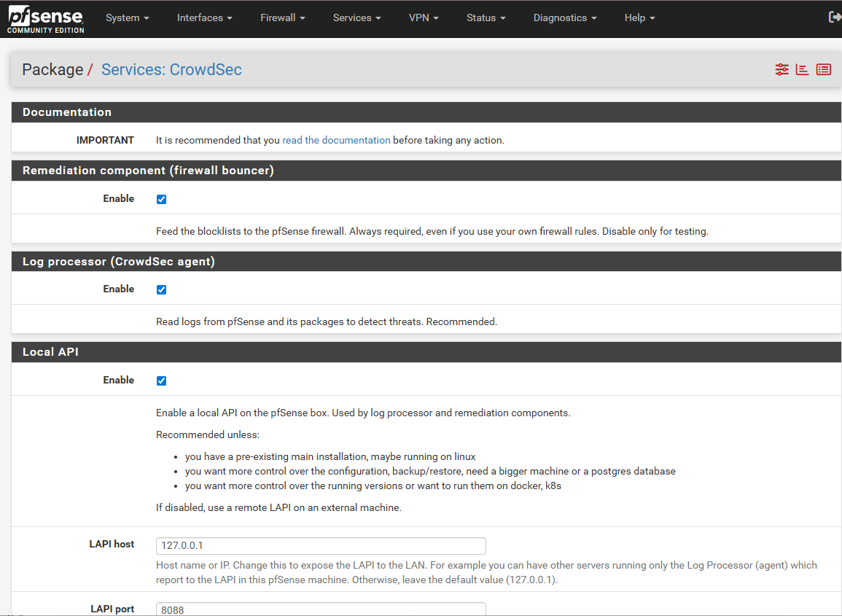842x616 pixels.
Task: Click into the LAPI host field
Action: coord(321,546)
